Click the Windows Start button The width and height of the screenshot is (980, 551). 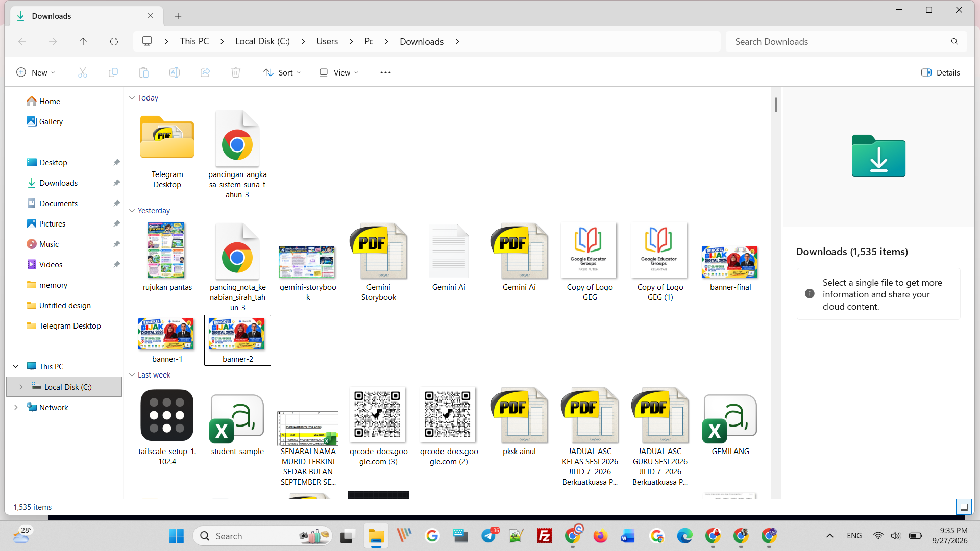(176, 536)
